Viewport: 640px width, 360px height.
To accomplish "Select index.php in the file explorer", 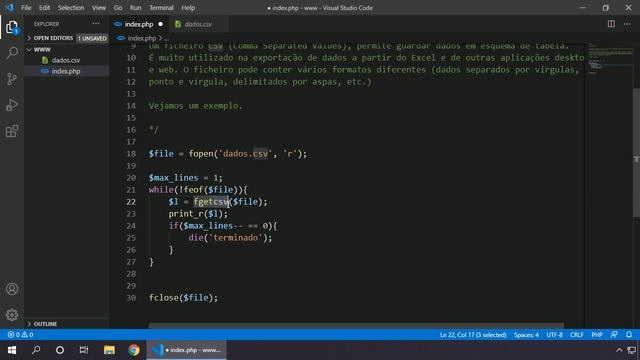I will pos(66,71).
